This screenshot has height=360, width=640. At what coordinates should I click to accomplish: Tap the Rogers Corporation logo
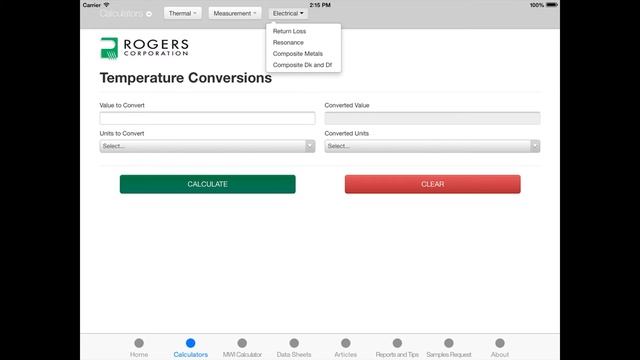click(144, 48)
